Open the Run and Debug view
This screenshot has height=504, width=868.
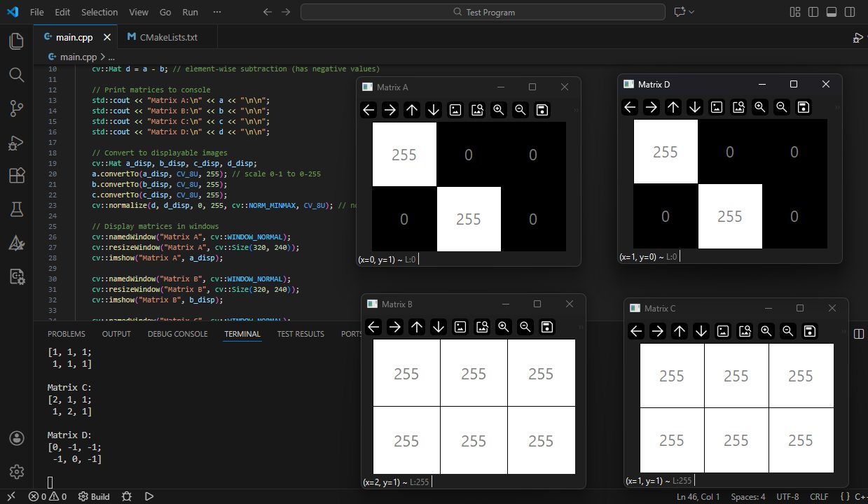click(17, 142)
